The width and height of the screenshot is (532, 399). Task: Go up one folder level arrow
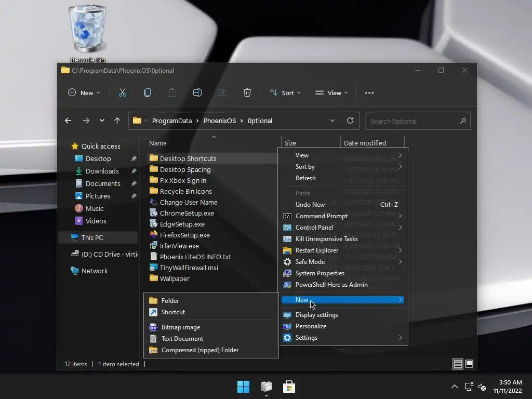[x=117, y=121]
